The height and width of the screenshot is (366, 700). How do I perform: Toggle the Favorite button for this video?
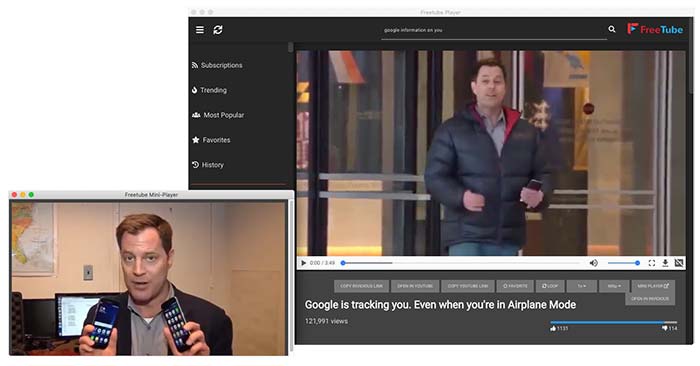[x=515, y=286]
